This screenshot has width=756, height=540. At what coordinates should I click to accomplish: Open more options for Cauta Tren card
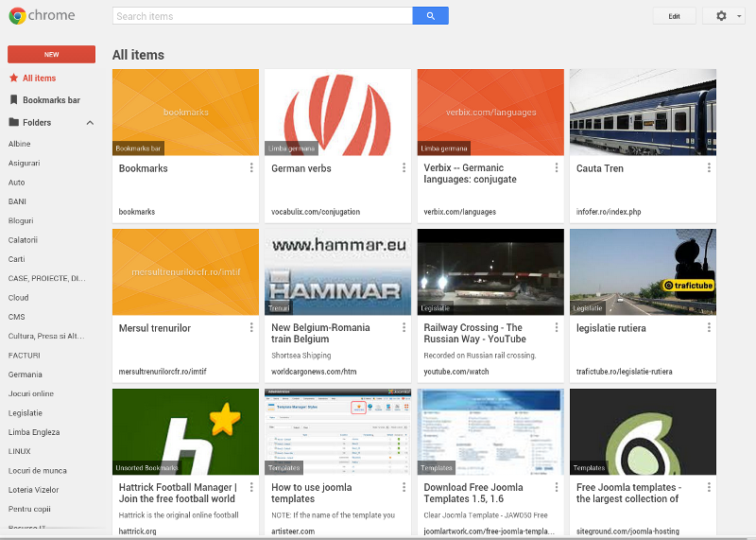tap(709, 167)
